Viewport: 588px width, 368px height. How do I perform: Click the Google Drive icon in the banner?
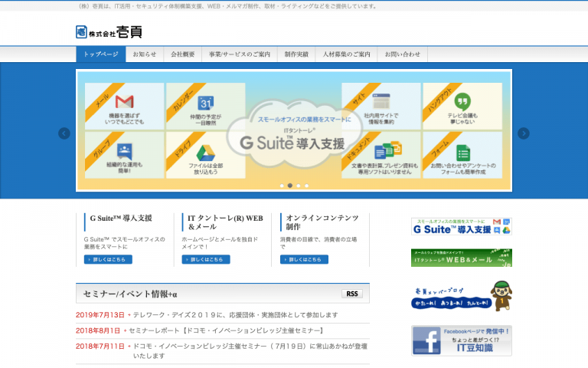[x=205, y=153]
